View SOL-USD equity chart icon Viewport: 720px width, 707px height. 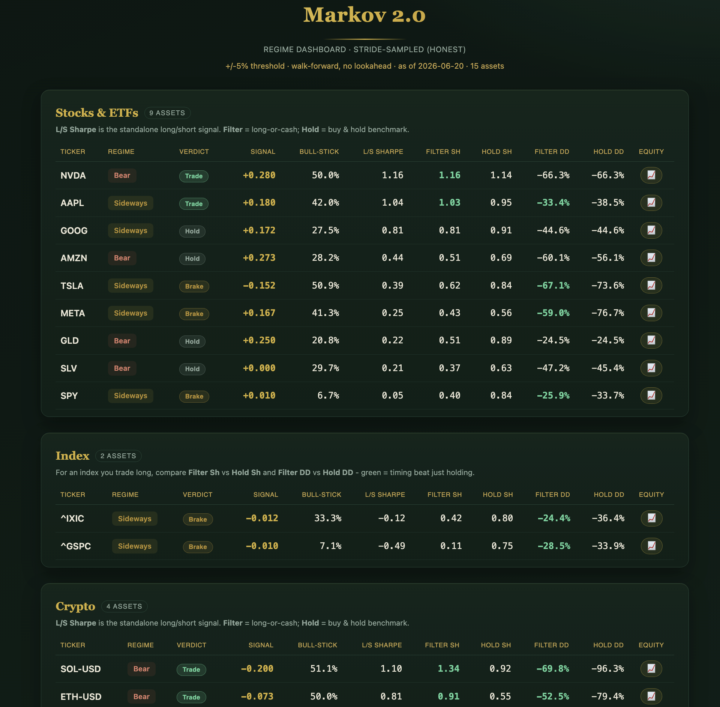651,668
